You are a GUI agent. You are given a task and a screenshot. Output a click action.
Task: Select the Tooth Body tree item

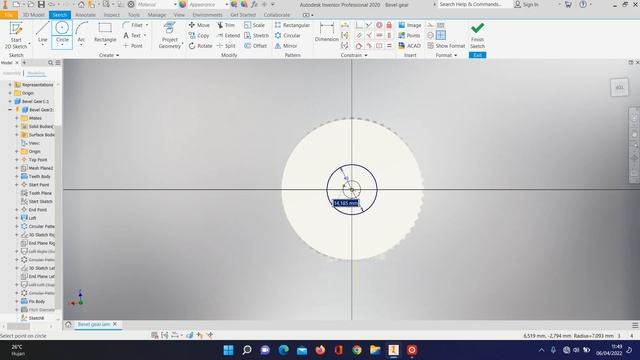[x=36, y=176]
